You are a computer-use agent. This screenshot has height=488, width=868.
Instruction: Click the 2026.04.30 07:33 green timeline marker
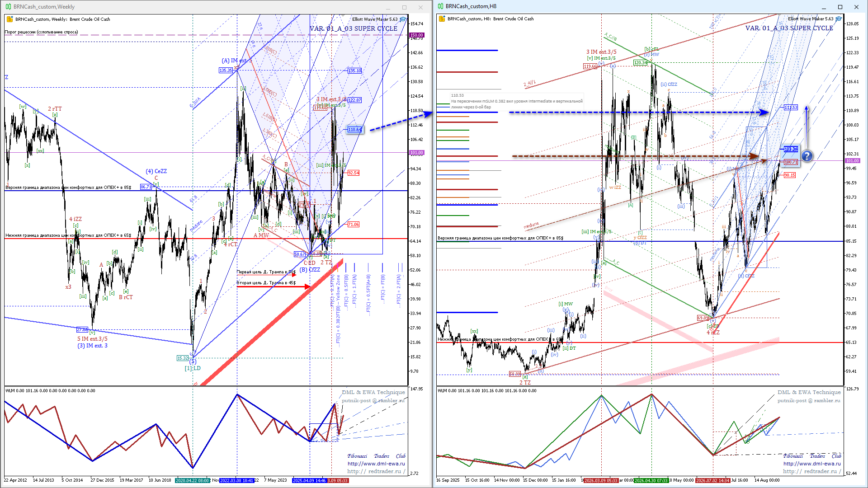(651, 480)
